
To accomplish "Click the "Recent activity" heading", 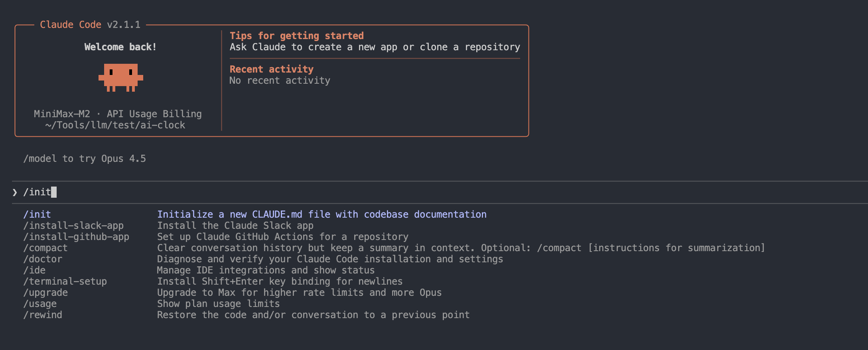I will pos(271,69).
